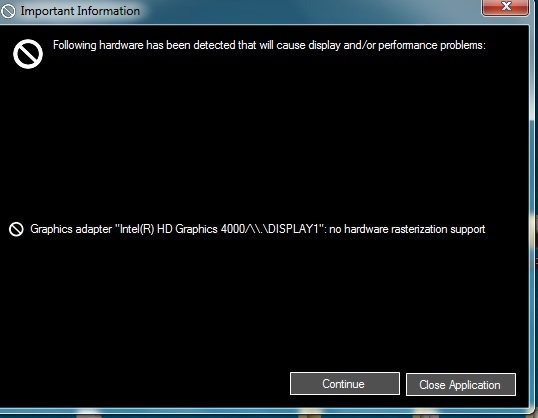Click the 'Following hardware has been detected' message
Viewport: 538px width, 418px height.
coord(269,45)
